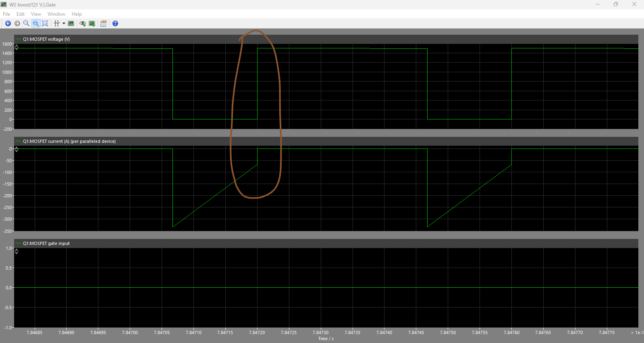Click the toolbar drag handle grip
Viewport: 644px width, 343px height.
[x=2, y=23]
